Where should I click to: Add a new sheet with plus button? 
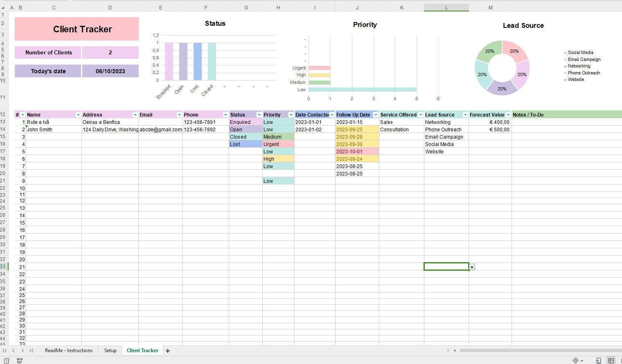click(168, 351)
